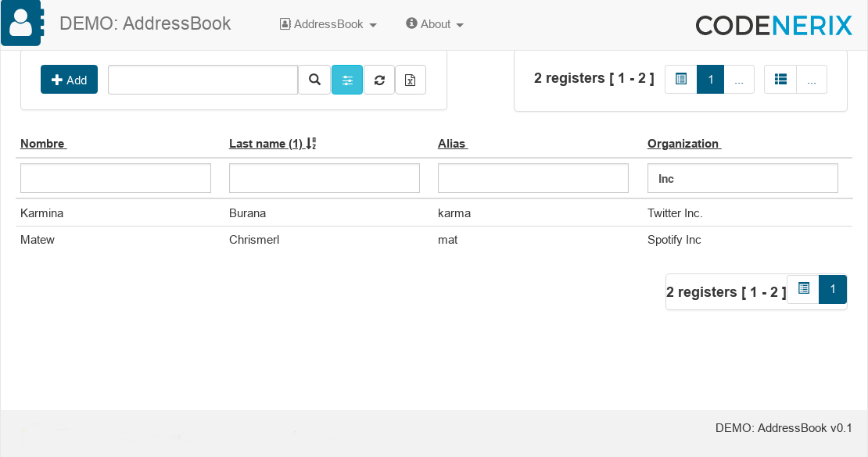This screenshot has width=868, height=457.
Task: Click the Alias filter input field
Action: [533, 178]
